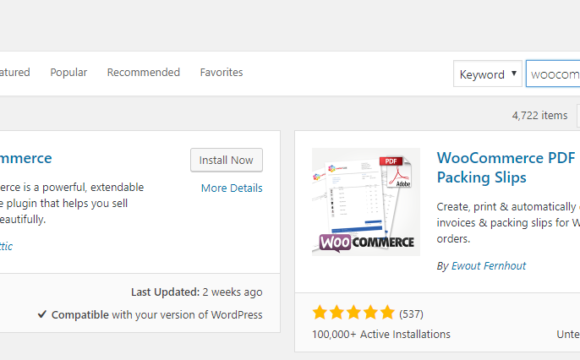This screenshot has width=580, height=360.
Task: Focus the plugin search input field
Action: point(553,74)
